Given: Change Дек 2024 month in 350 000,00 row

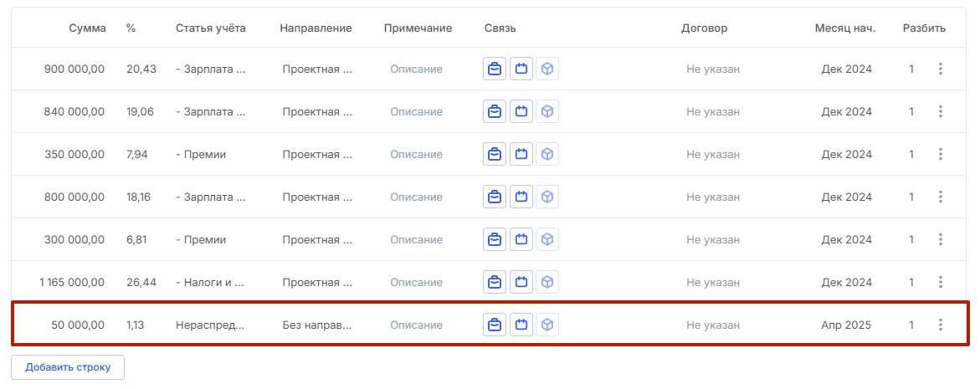Looking at the screenshot, I should [846, 154].
